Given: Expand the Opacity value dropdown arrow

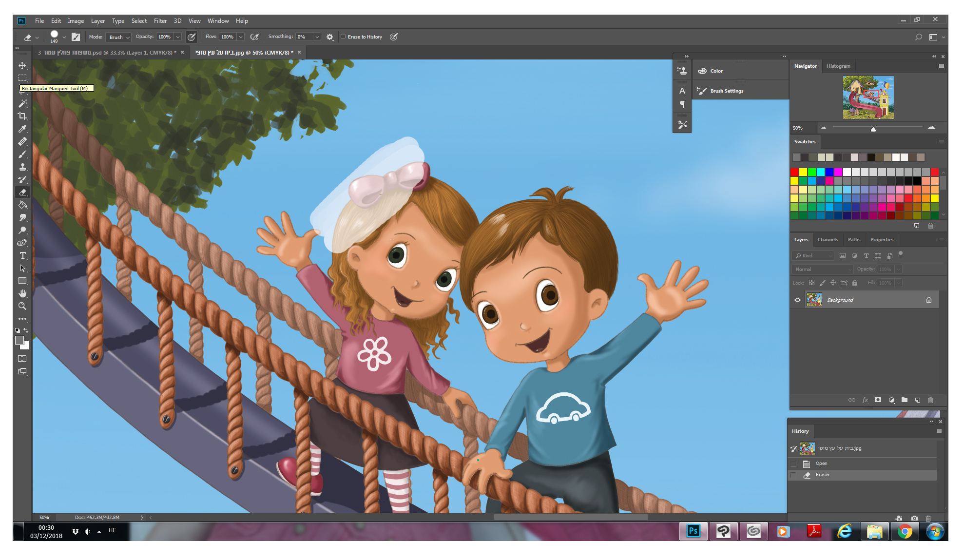Looking at the screenshot, I should tap(178, 37).
